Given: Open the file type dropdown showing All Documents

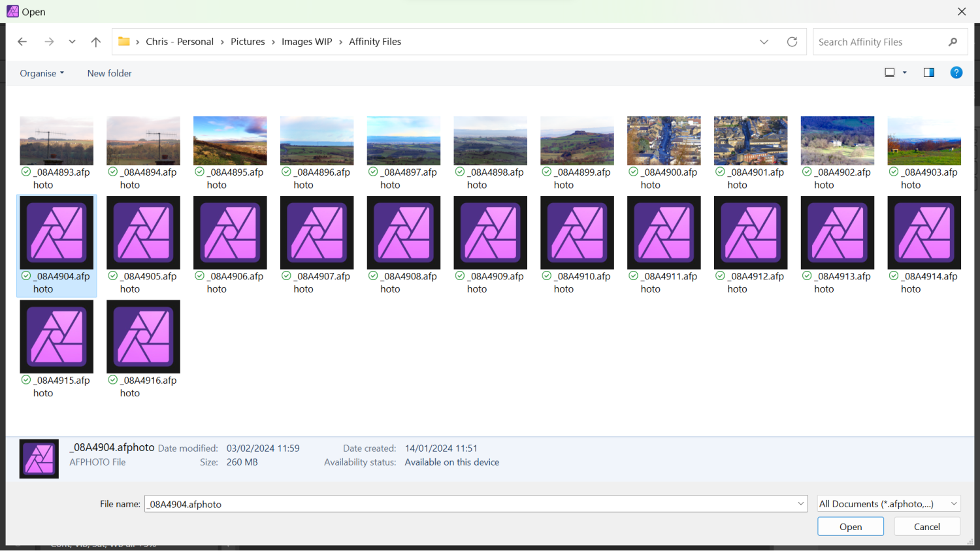Looking at the screenshot, I should point(888,503).
